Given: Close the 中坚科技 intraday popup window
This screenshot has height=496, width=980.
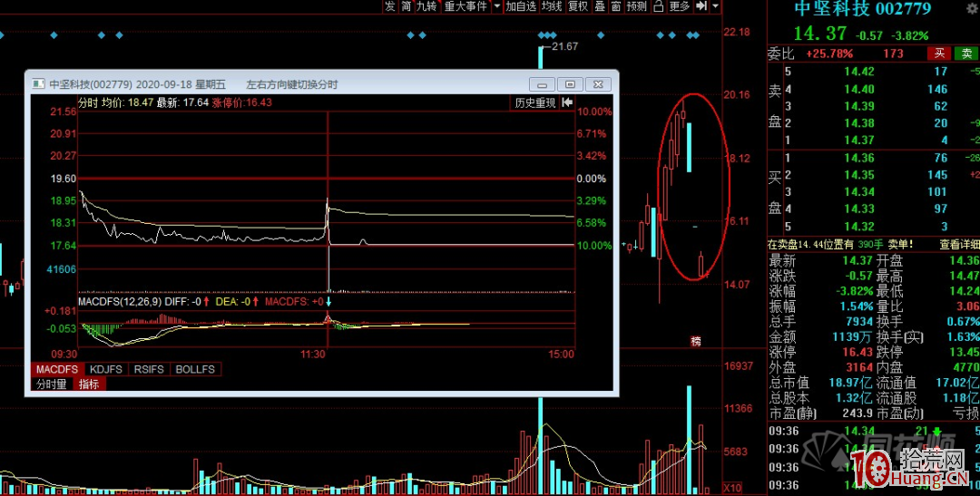Looking at the screenshot, I should pyautogui.click(x=598, y=84).
